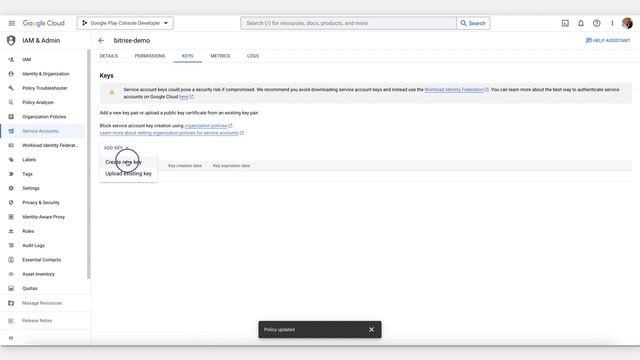The height and width of the screenshot is (360, 640).
Task: Click the sidebar vertical scrollbar
Action: pyautogui.click(x=89, y=164)
